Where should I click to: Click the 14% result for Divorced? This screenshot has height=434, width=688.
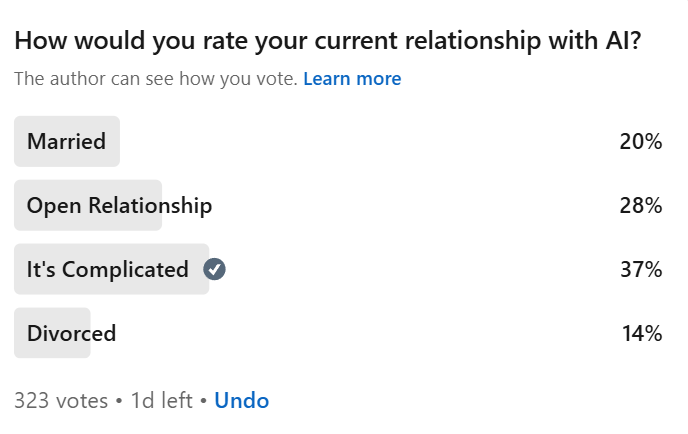click(x=641, y=333)
